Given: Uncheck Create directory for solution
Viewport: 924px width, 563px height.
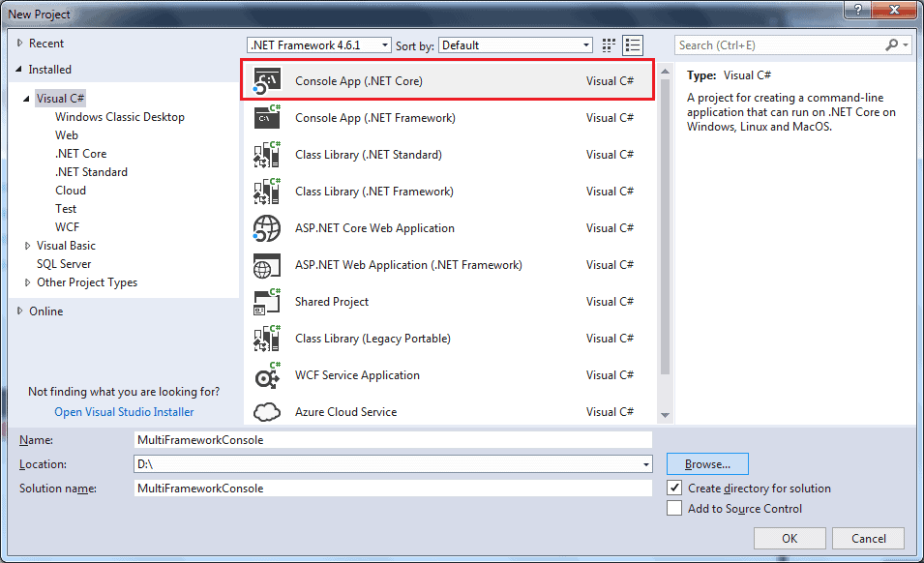Looking at the screenshot, I should point(672,489).
